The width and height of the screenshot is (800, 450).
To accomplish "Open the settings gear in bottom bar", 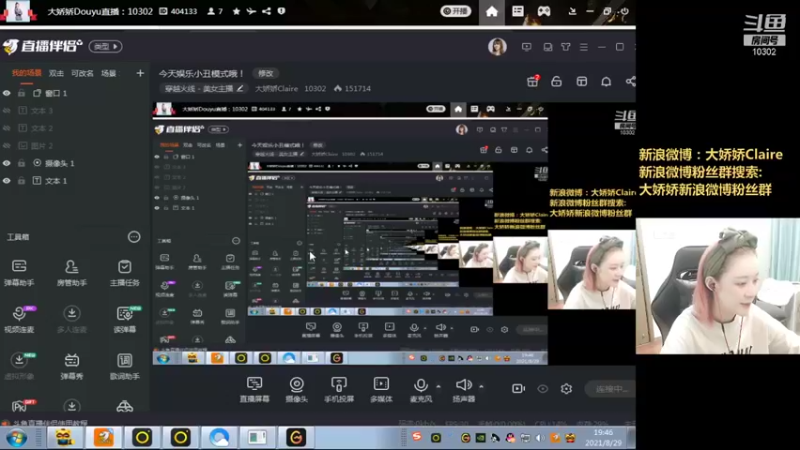I will tap(566, 389).
